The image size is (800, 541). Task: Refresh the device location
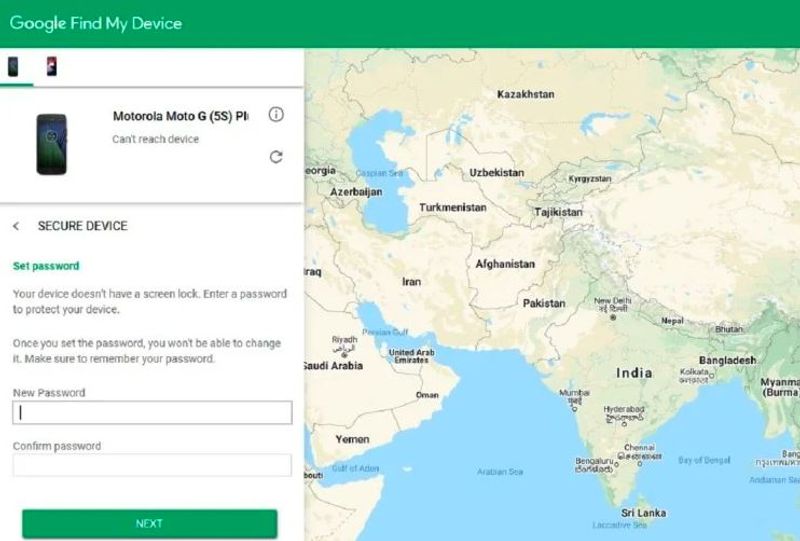click(276, 157)
